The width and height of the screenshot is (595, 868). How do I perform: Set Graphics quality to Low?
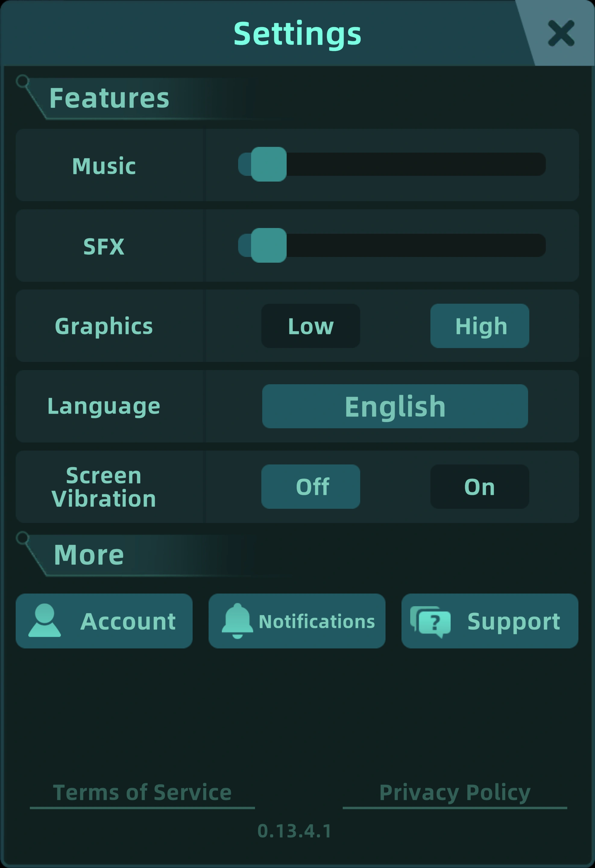pos(310,326)
